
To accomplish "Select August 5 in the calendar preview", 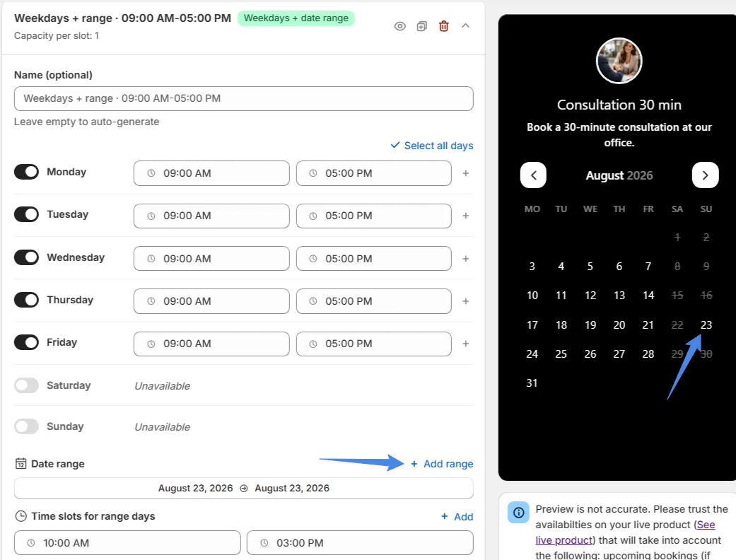I will [590, 266].
